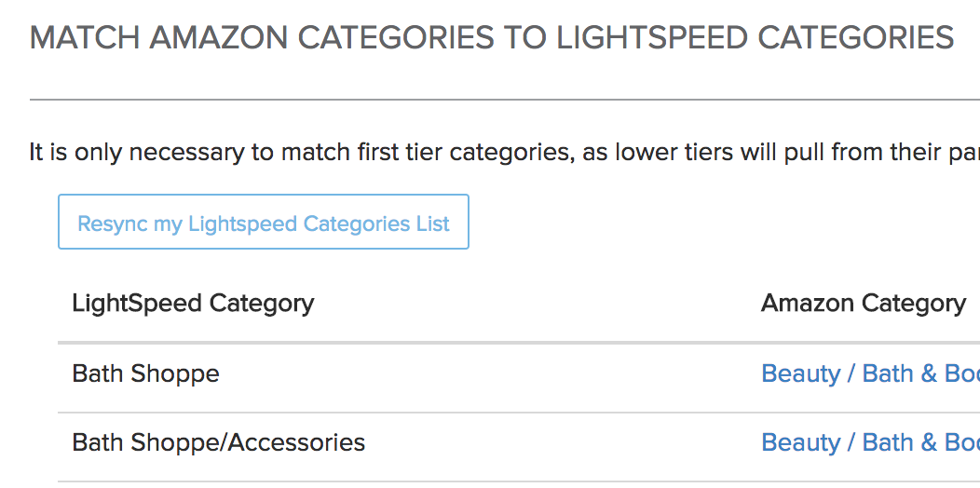The image size is (980, 488).
Task: Click the LightSpeed Category column header
Action: coord(193,304)
